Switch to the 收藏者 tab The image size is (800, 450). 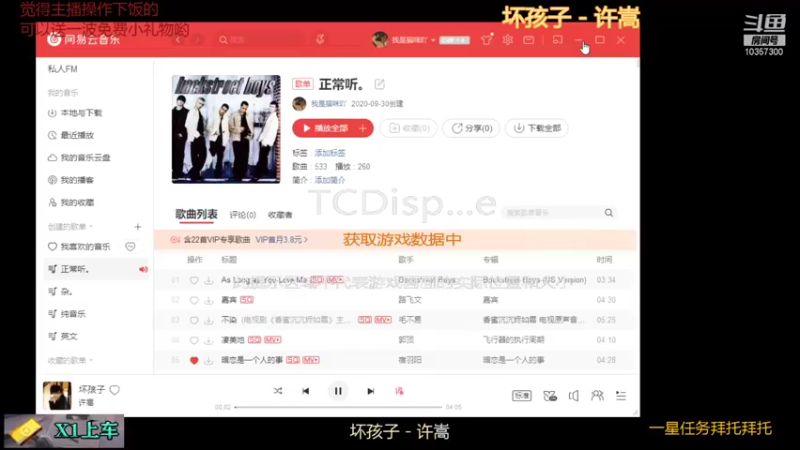pyautogui.click(x=280, y=215)
